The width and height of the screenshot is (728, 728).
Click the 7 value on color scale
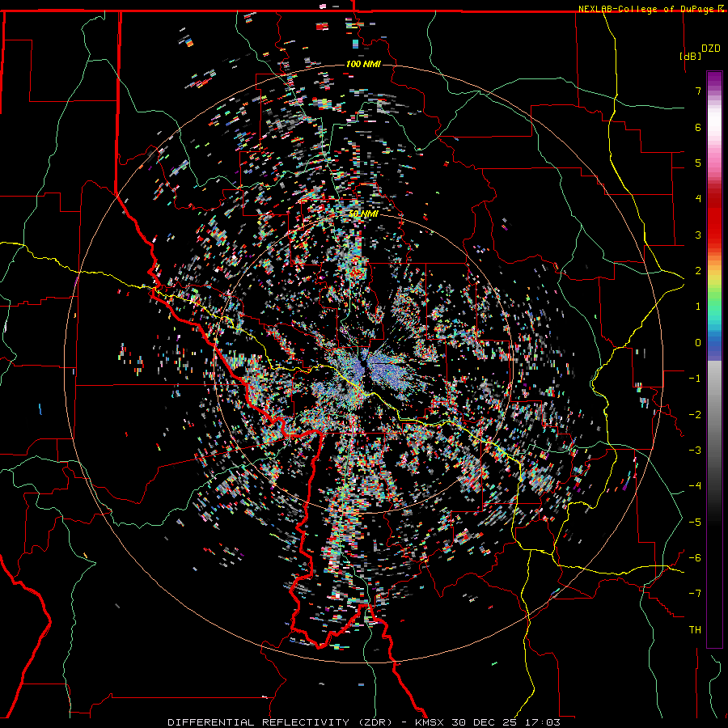[x=698, y=91]
